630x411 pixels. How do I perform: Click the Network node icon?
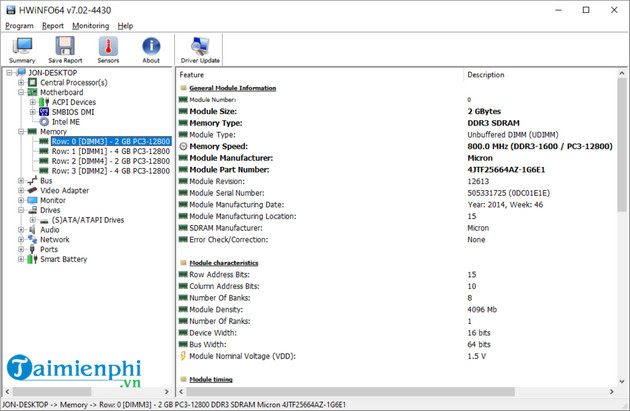[33, 239]
